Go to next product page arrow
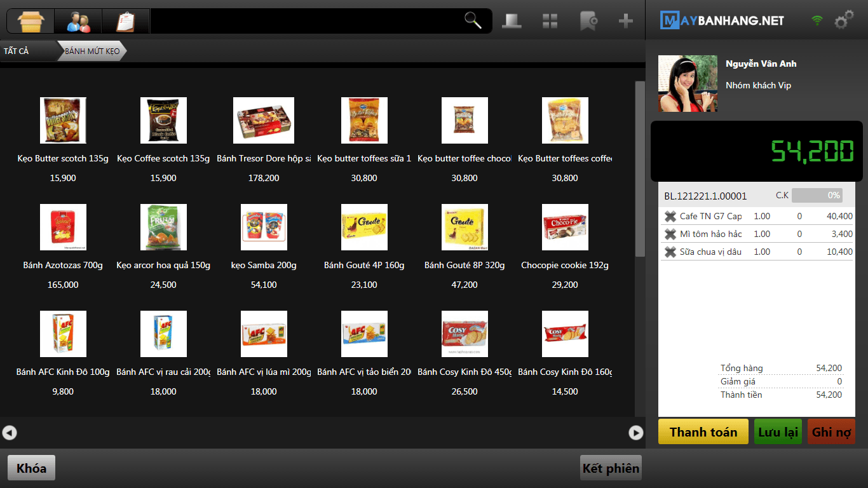868x488 pixels. (635, 433)
